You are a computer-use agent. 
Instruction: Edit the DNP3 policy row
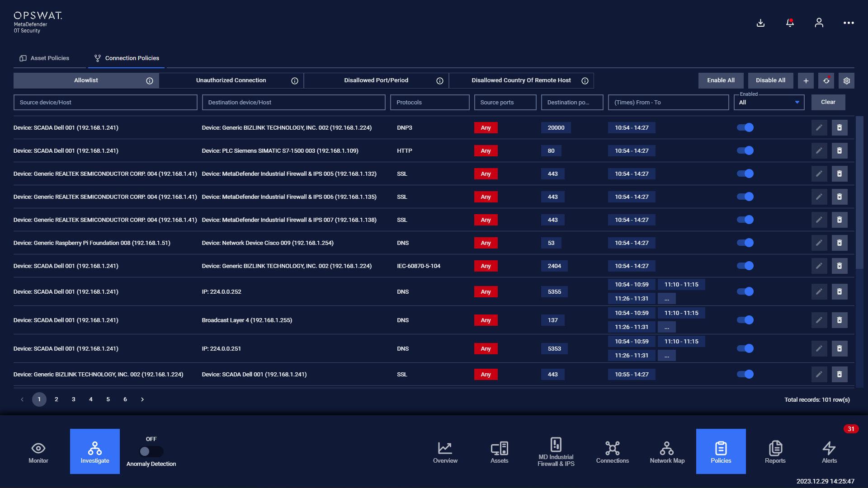click(819, 128)
